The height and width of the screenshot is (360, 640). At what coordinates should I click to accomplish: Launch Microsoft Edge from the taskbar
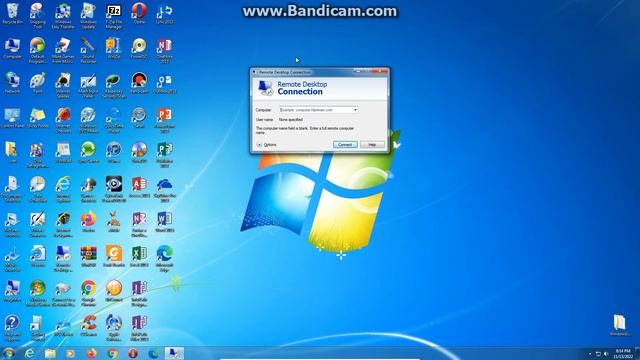point(154,353)
